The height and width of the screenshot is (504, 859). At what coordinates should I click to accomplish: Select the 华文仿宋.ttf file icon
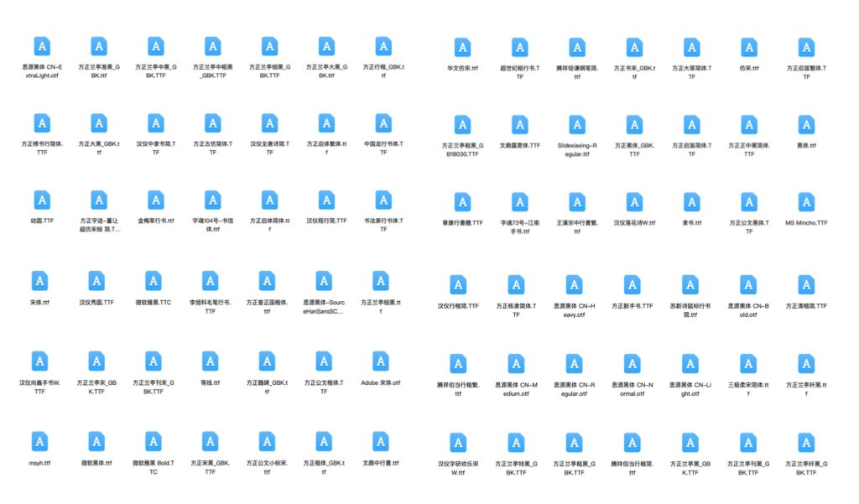(462, 48)
